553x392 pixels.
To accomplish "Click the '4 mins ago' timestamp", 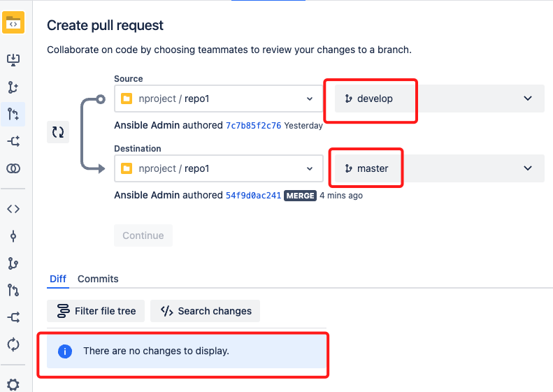I will pos(341,196).
